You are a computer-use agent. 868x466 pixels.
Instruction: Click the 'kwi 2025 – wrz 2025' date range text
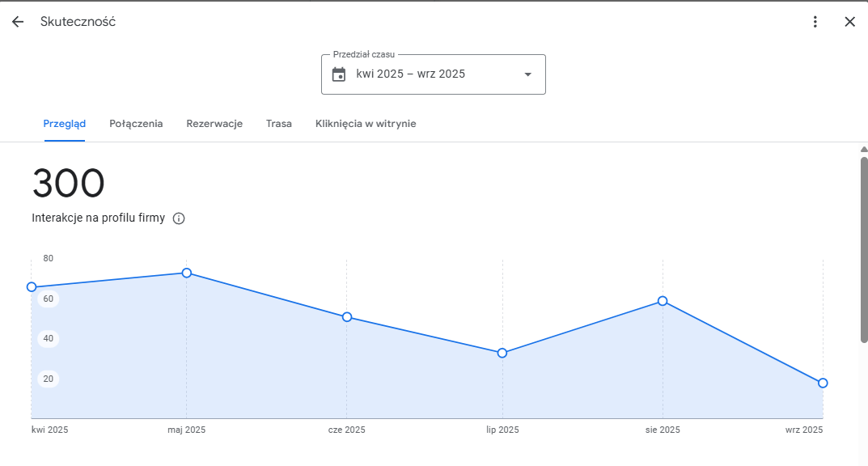pos(410,74)
